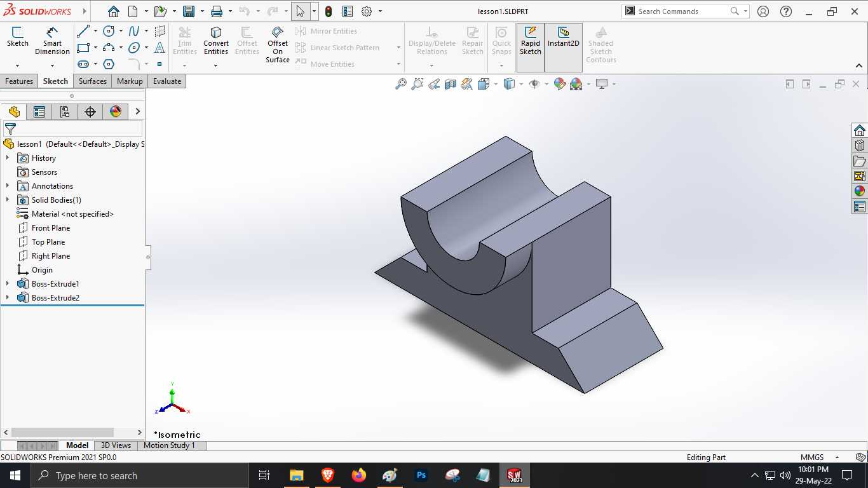The width and height of the screenshot is (868, 488).
Task: Select the Corner Rectangle tool
Action: [83, 48]
